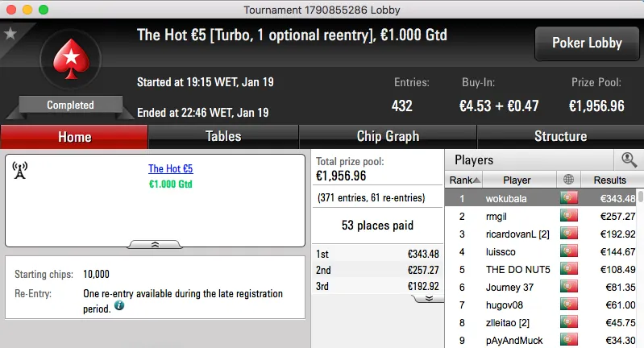Open the Chip Graph tab
This screenshot has height=348, width=644.
pyautogui.click(x=387, y=136)
